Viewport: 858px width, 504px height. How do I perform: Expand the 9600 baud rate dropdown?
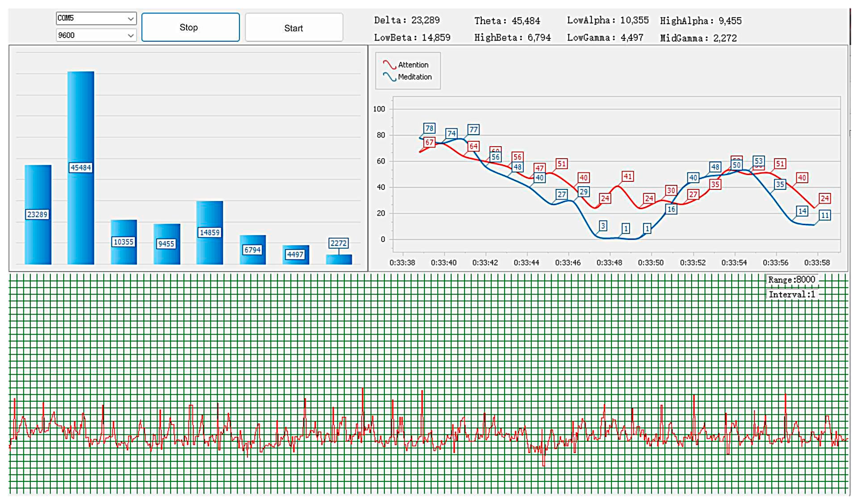pos(96,35)
